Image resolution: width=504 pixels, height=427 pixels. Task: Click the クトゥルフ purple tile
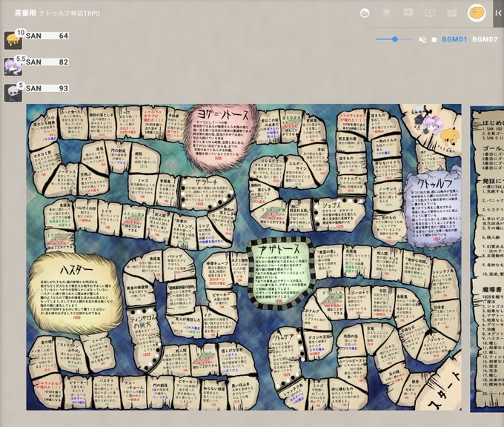(x=434, y=209)
